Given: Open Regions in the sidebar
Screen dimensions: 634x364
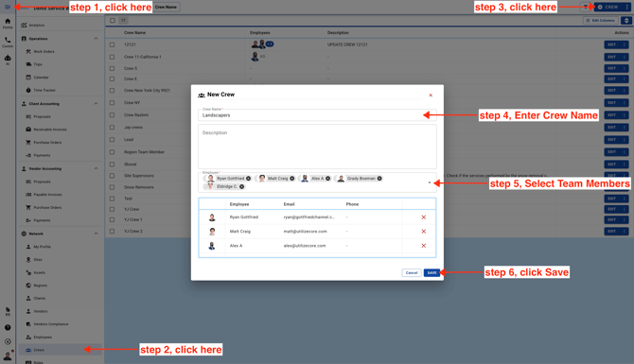Looking at the screenshot, I should pyautogui.click(x=40, y=286).
